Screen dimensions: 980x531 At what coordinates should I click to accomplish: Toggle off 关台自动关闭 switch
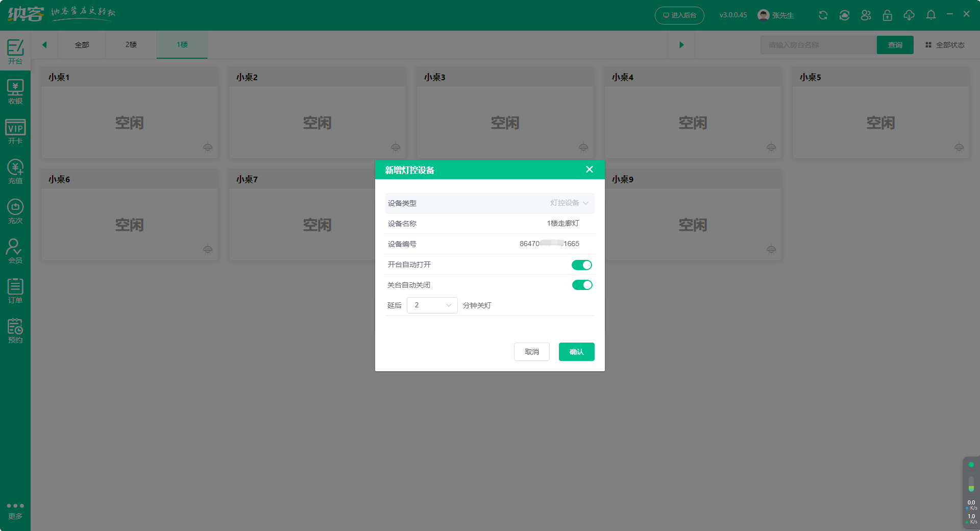coord(581,285)
